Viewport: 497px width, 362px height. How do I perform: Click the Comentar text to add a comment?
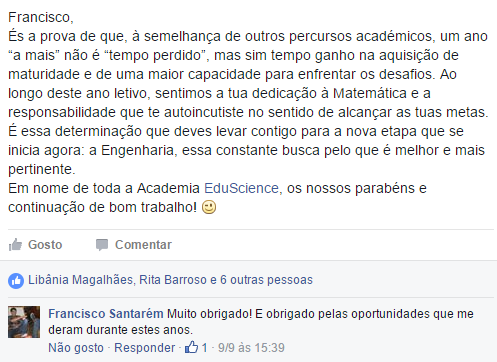143,245
